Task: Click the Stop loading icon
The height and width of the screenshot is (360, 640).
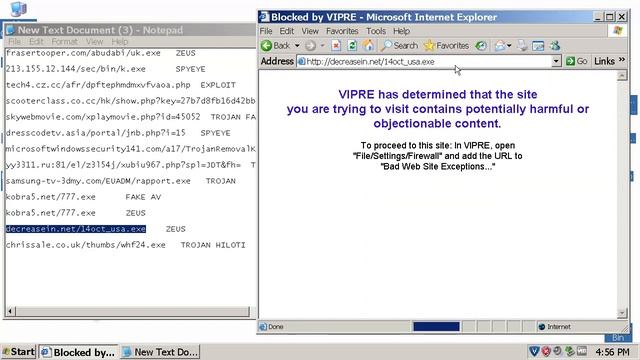Action: 336,46
